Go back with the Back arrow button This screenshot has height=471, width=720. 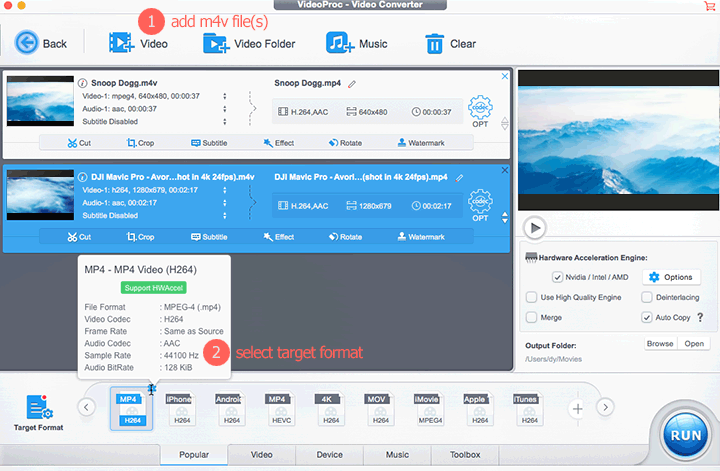click(x=41, y=44)
